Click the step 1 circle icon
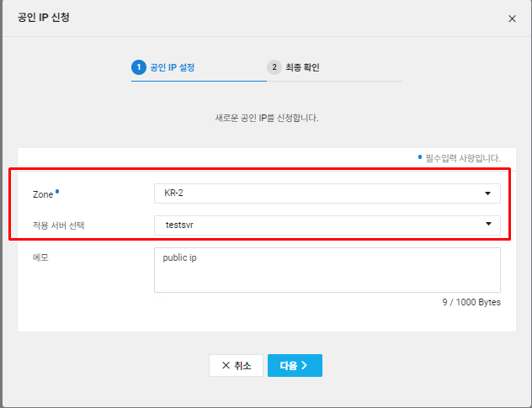Viewport: 532px width, 408px height. coord(139,67)
